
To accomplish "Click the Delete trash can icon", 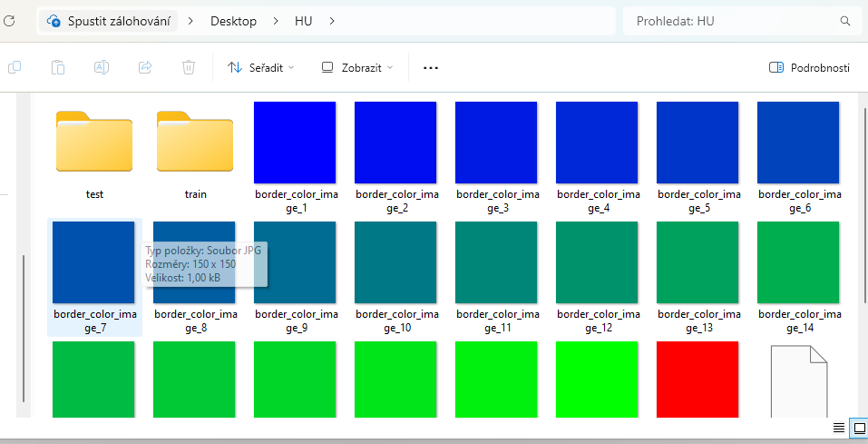I will [189, 67].
